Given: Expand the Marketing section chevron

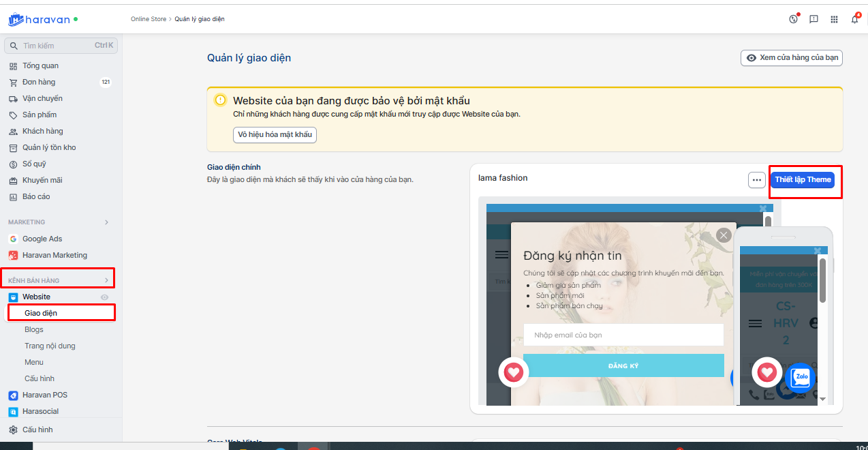Looking at the screenshot, I should coord(106,222).
